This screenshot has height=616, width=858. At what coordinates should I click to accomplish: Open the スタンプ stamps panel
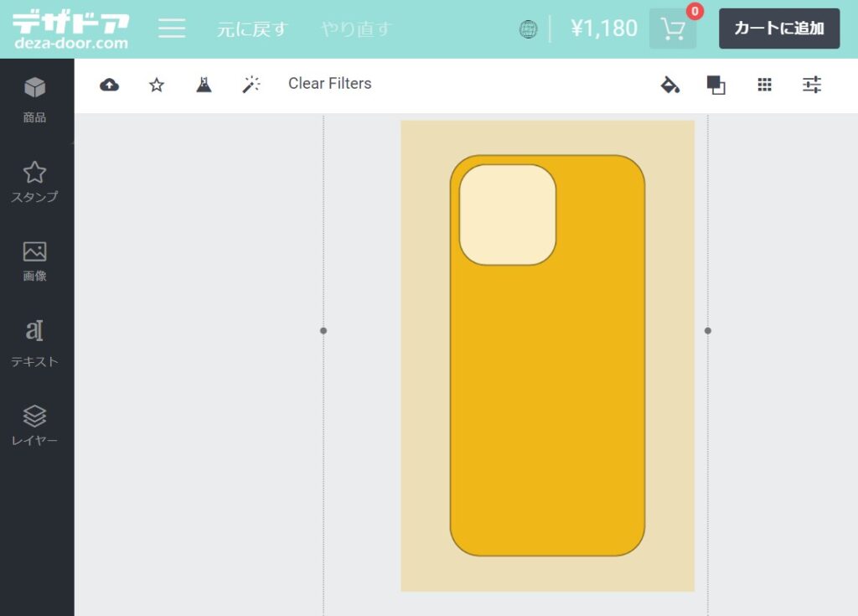34,181
